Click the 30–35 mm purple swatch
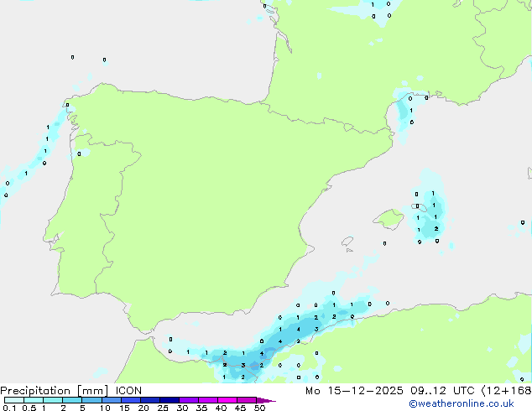Viewport: 532px width, 411px height. 188,400
